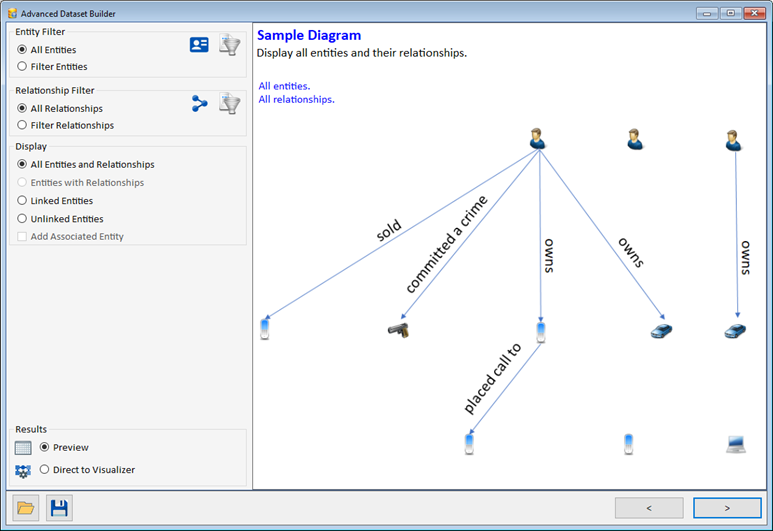
Task: Click the 'All relationships.' link text
Action: [x=296, y=99]
